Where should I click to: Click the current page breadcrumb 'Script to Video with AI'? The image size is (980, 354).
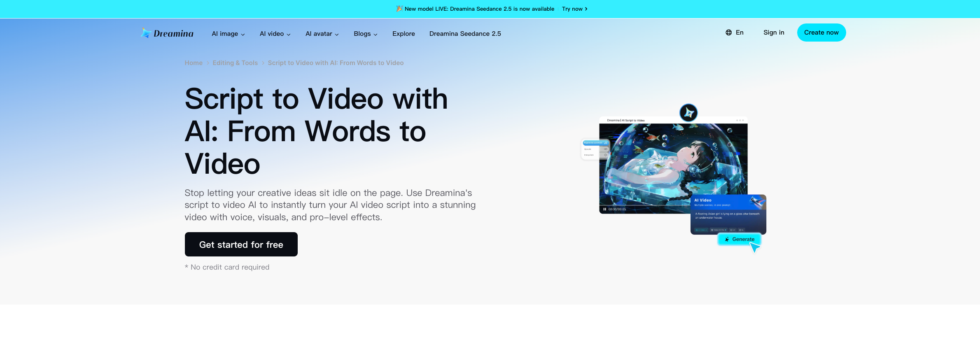(x=336, y=63)
